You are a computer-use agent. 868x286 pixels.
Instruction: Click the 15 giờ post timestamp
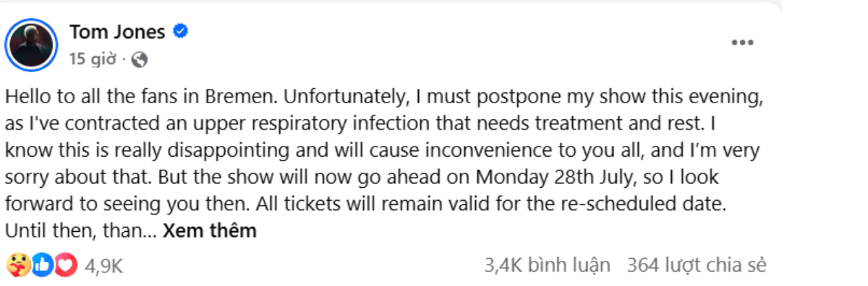93,60
